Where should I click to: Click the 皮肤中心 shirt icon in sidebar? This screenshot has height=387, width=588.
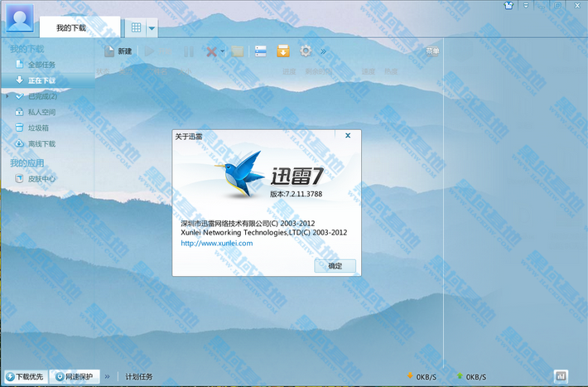click(x=19, y=178)
